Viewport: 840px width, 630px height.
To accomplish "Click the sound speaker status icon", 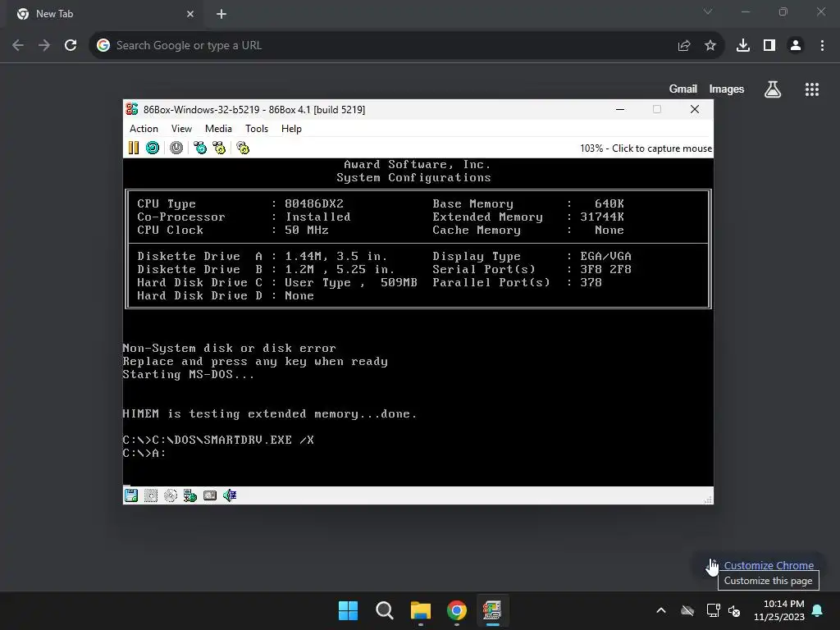I will click(230, 495).
